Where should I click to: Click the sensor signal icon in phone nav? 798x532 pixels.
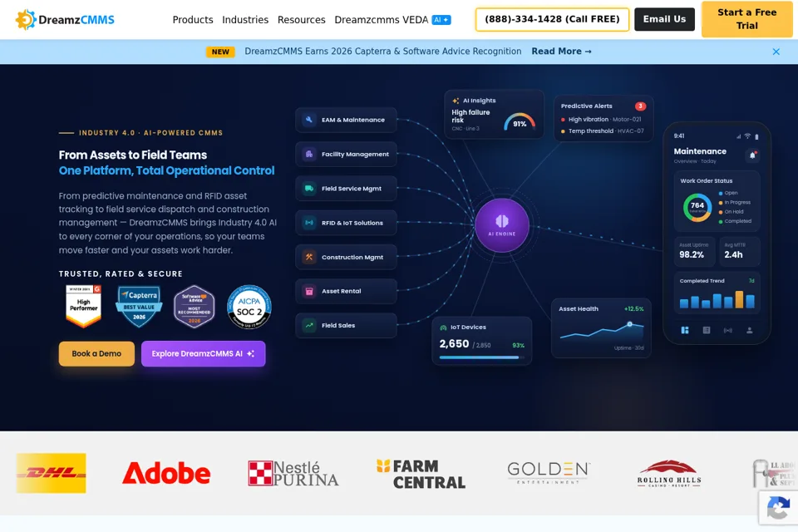[728, 330]
